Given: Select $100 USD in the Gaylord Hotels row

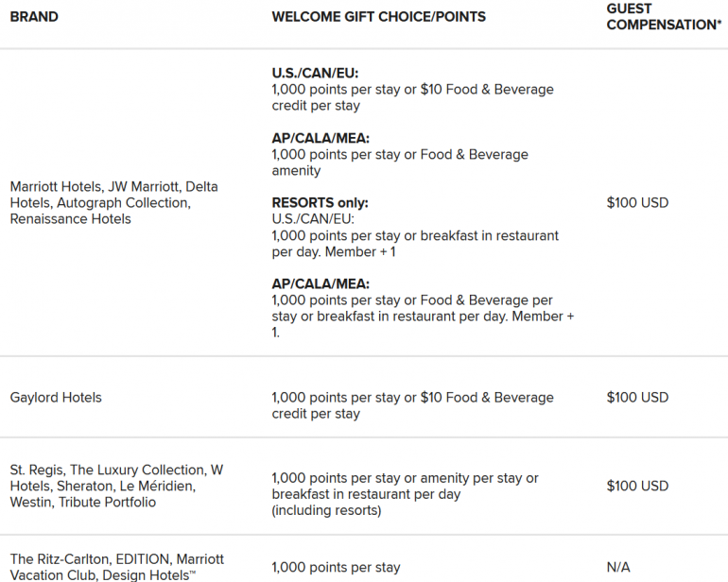Looking at the screenshot, I should 637,398.
